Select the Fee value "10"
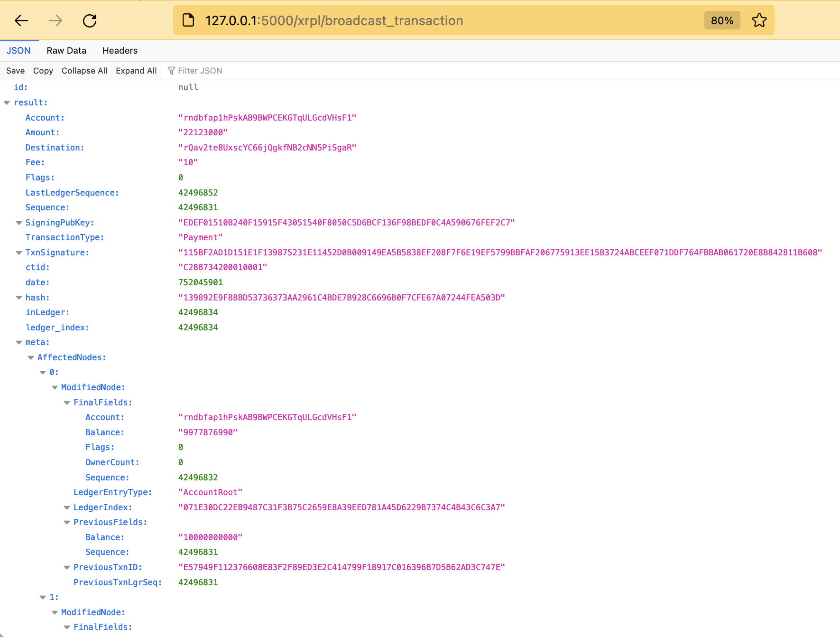Image resolution: width=840 pixels, height=637 pixels. [188, 162]
